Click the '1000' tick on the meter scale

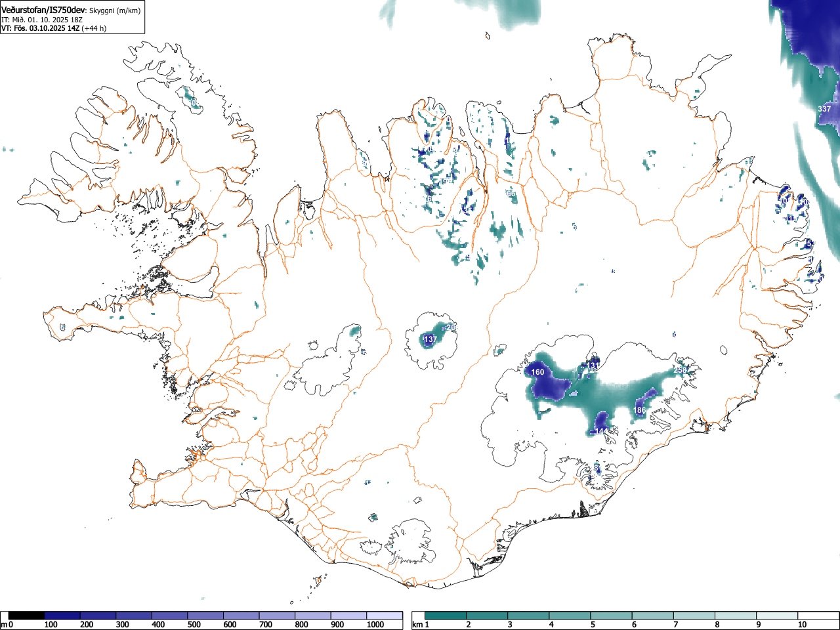[x=375, y=625]
